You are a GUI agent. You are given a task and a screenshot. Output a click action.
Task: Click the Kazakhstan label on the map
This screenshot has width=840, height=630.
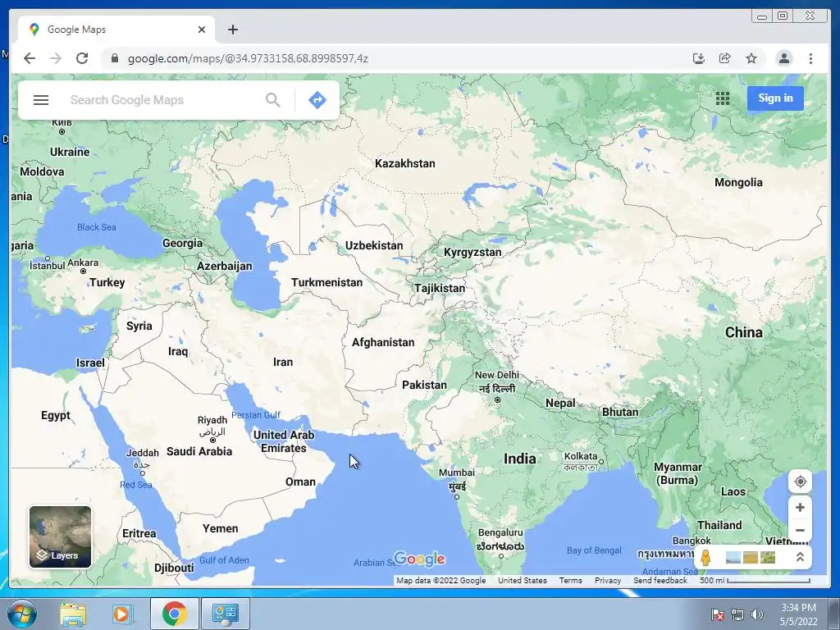pyautogui.click(x=405, y=163)
